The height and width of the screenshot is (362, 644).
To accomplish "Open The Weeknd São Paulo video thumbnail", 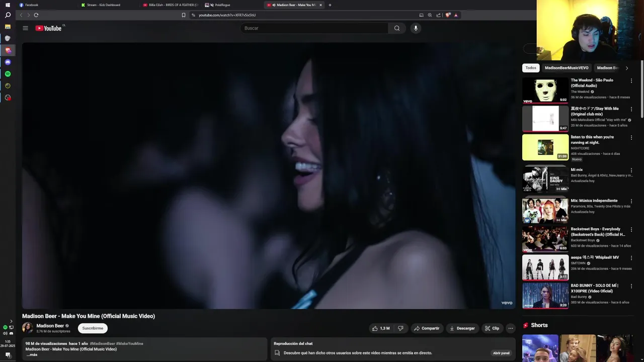I will pos(545,90).
